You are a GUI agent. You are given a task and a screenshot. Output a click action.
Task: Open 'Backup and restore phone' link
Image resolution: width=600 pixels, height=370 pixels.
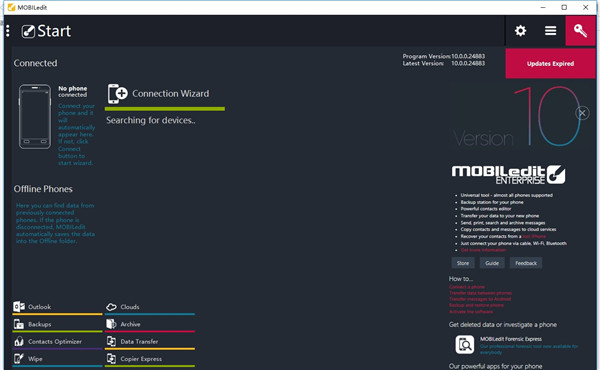pyautogui.click(x=476, y=305)
